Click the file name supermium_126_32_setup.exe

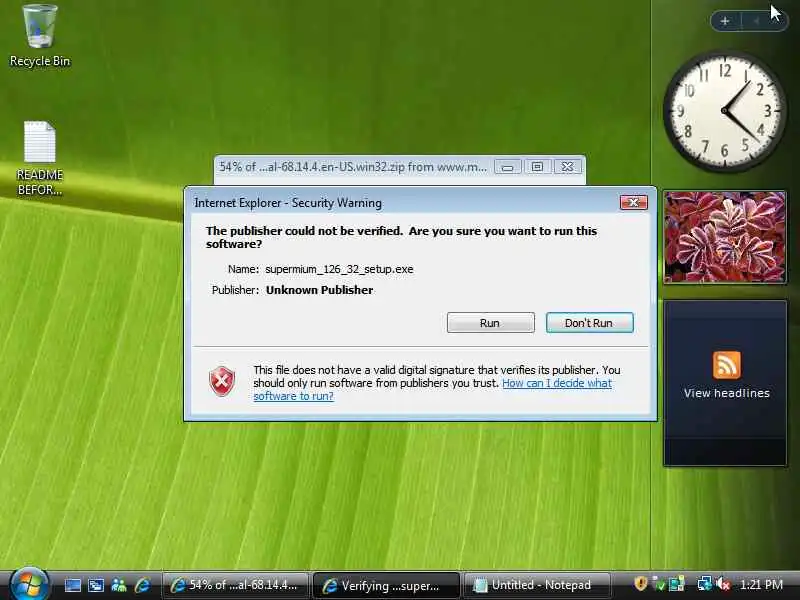(339, 269)
